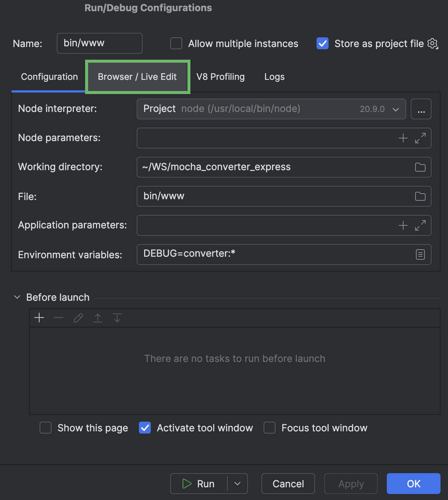Screen dimensions: 448x500
Task: Click the pencil edit icon in Before launch
Action: tap(78, 318)
